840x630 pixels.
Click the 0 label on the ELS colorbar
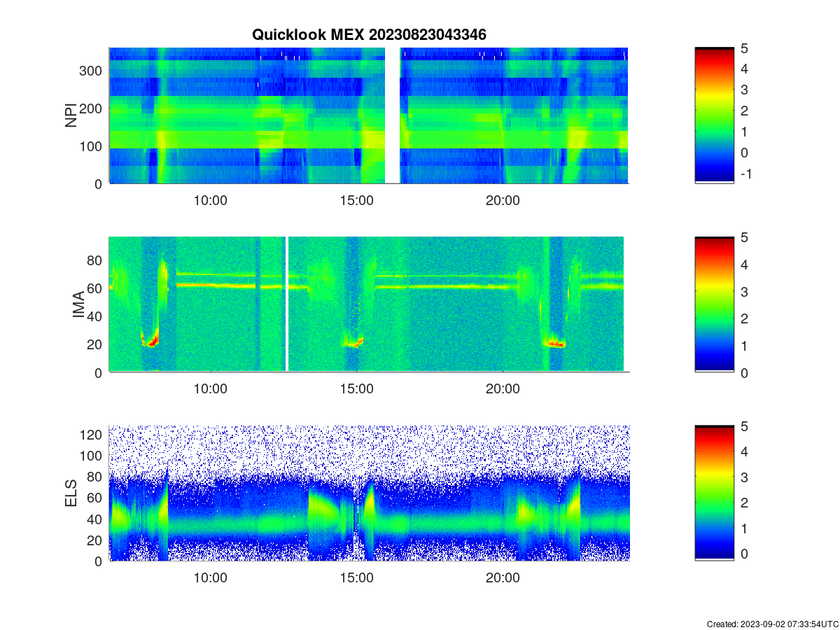coord(745,553)
